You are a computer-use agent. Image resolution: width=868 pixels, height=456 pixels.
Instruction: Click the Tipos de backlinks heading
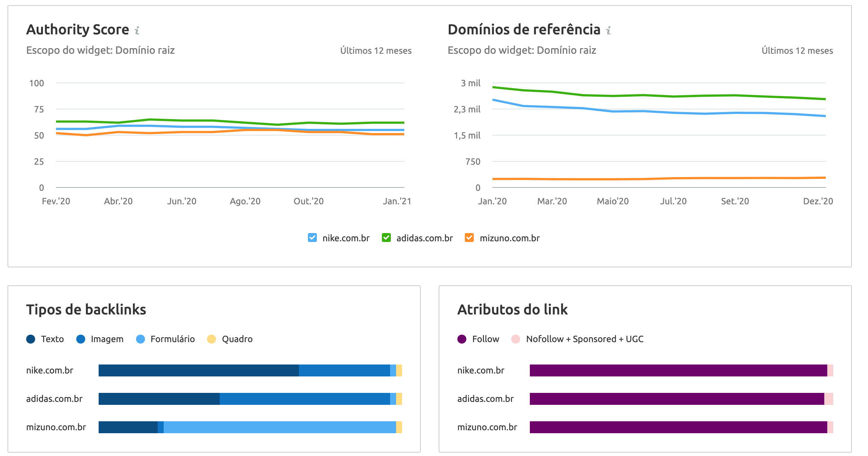[86, 310]
